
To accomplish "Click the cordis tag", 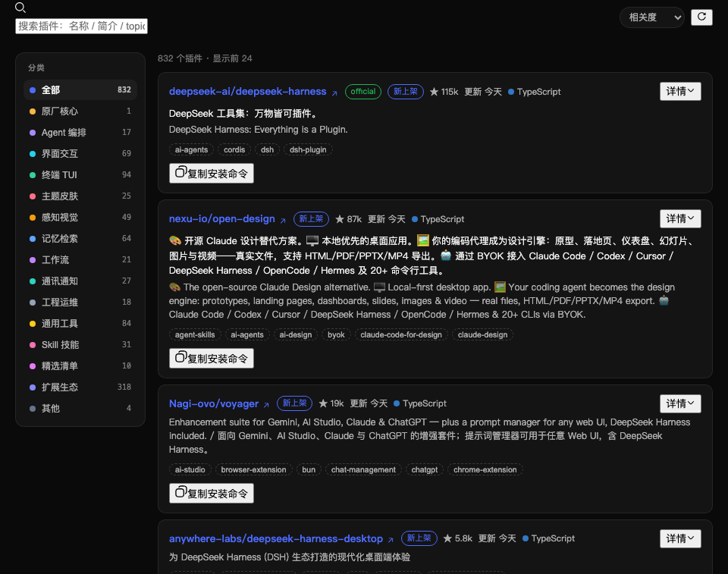I will 234,149.
